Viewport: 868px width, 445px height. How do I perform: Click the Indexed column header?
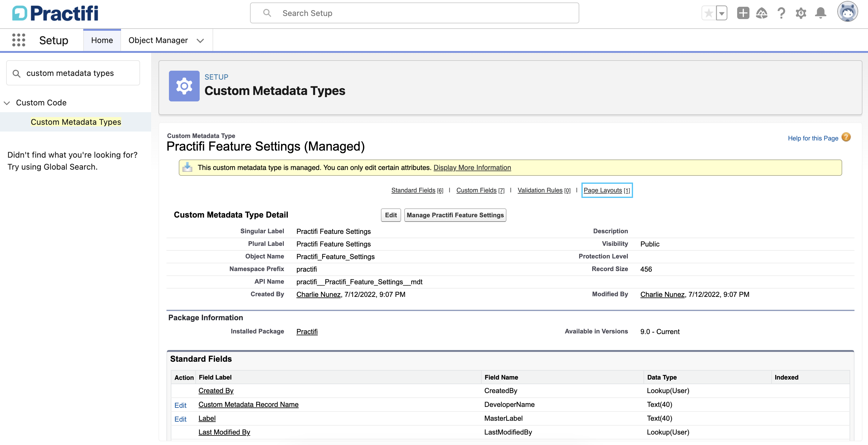point(786,377)
